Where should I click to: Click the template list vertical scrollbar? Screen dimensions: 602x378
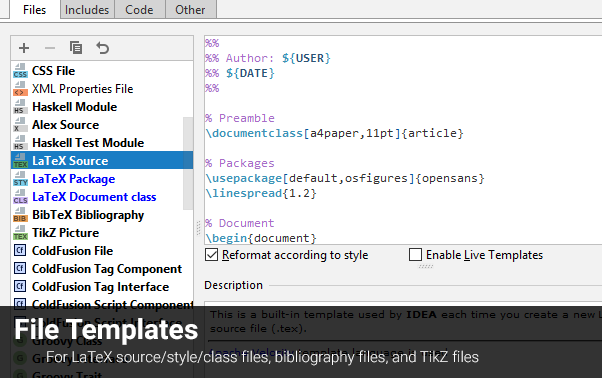pos(188,163)
